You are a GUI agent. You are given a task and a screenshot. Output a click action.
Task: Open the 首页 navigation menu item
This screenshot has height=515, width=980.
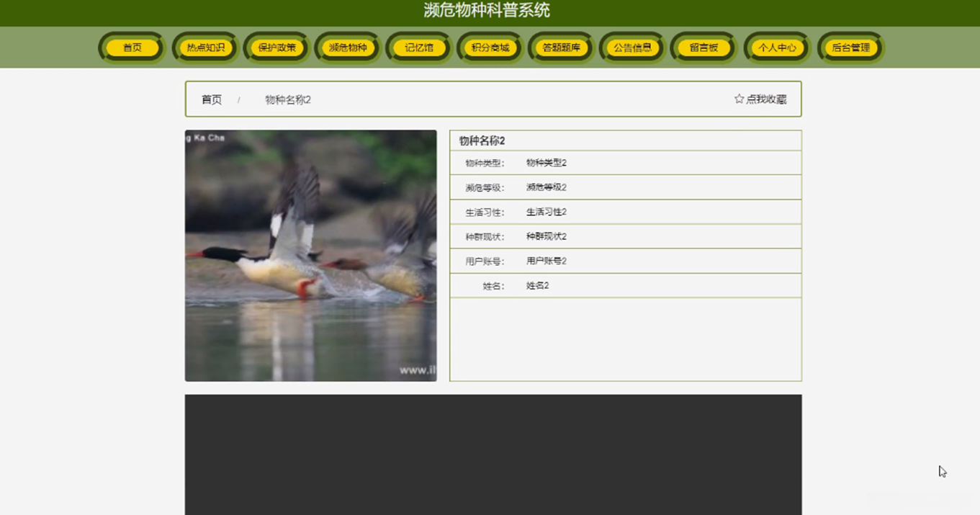(x=132, y=48)
